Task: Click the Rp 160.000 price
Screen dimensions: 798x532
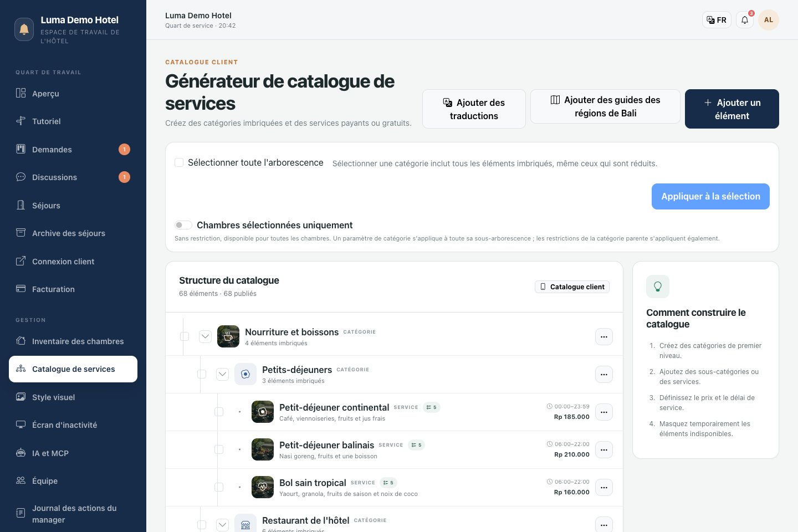Action: pos(572,492)
